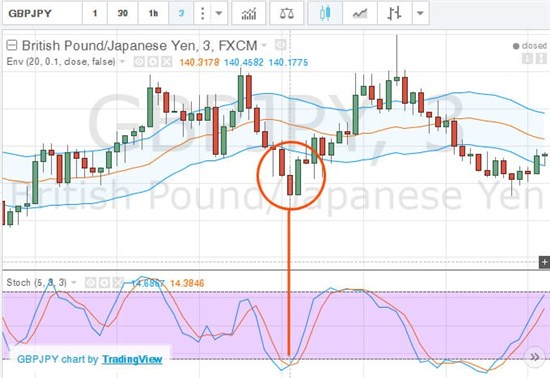Image resolution: width=550 pixels, height=378 pixels.
Task: Expand the chart style dropdown arrow
Action: 420,13
